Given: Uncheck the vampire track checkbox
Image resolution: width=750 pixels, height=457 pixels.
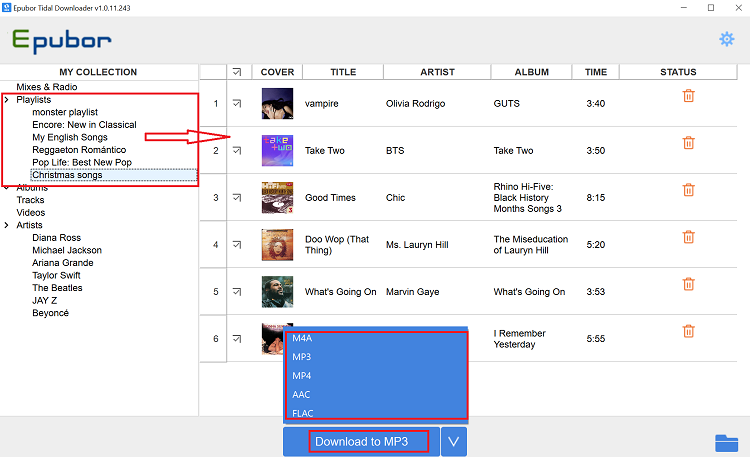Looking at the screenshot, I should (x=237, y=103).
